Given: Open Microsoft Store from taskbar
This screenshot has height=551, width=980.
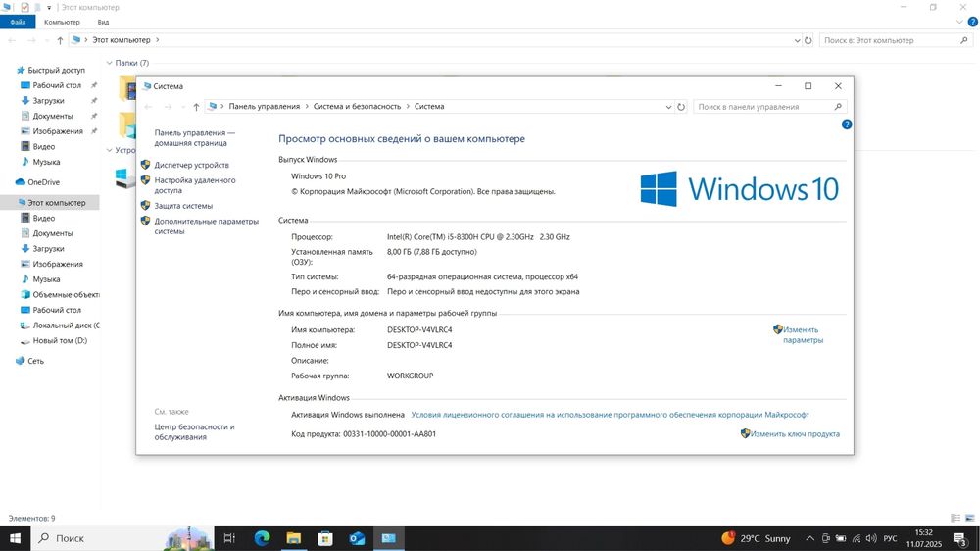Looking at the screenshot, I should coord(325,538).
